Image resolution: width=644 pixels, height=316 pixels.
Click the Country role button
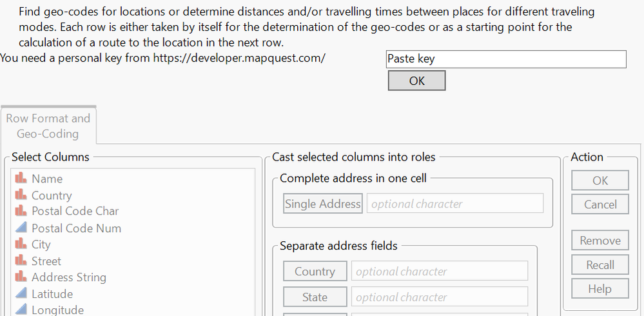click(x=315, y=272)
